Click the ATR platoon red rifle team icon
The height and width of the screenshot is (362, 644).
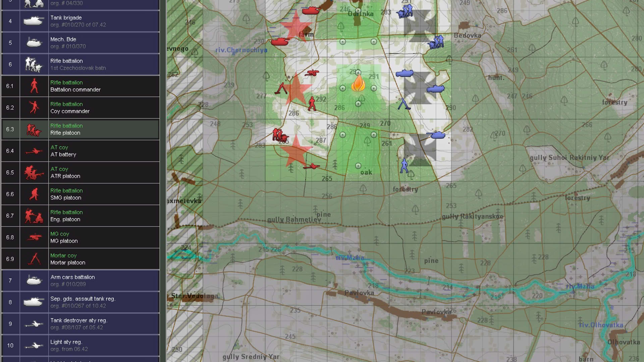(x=34, y=173)
